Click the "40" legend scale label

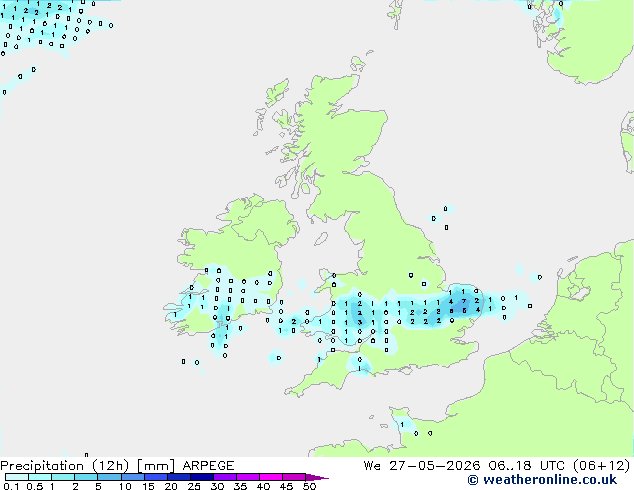click(x=263, y=486)
